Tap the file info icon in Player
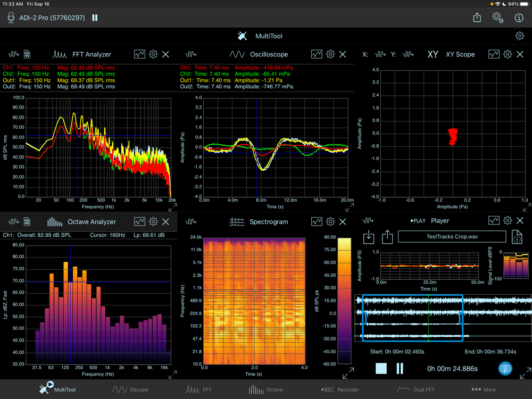 coord(516,237)
